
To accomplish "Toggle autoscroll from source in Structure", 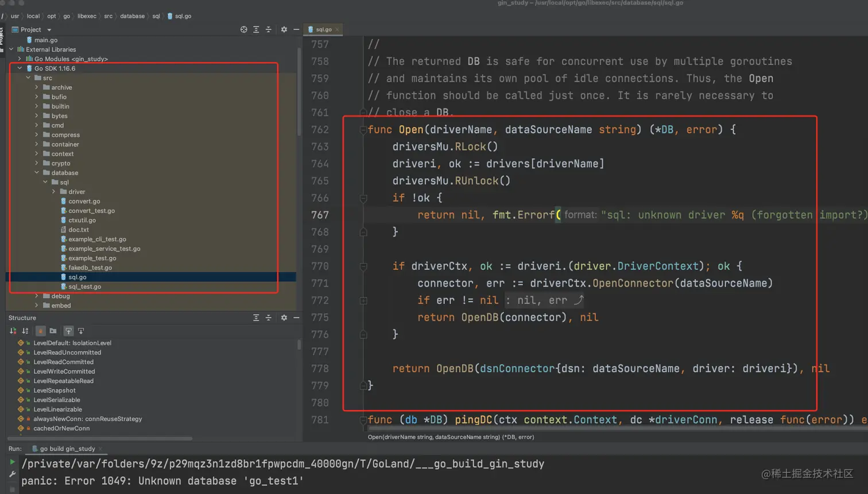I will [81, 331].
